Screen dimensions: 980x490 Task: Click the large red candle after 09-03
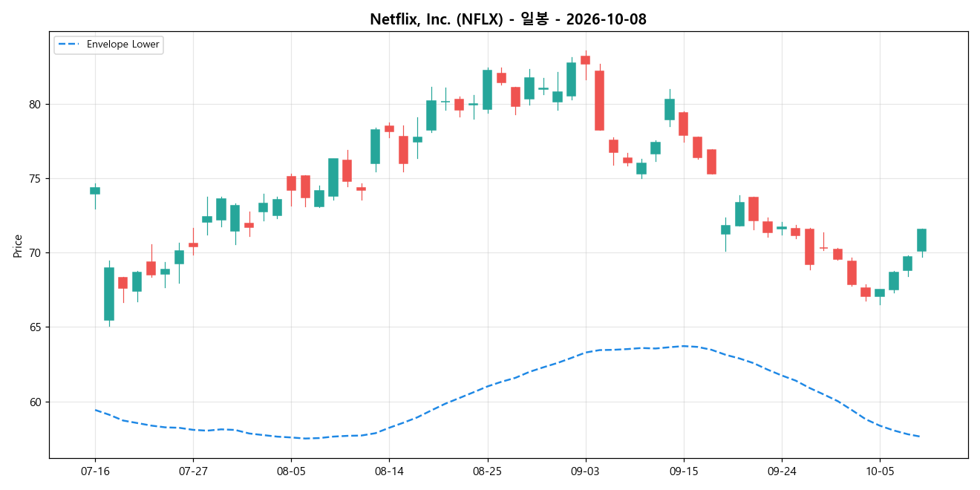599,100
